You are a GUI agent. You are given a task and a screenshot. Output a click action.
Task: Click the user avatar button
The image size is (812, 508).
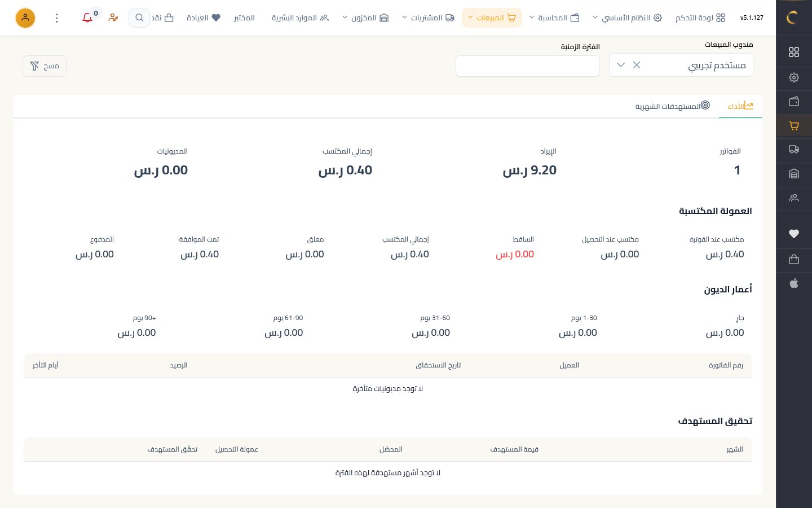coord(25,18)
